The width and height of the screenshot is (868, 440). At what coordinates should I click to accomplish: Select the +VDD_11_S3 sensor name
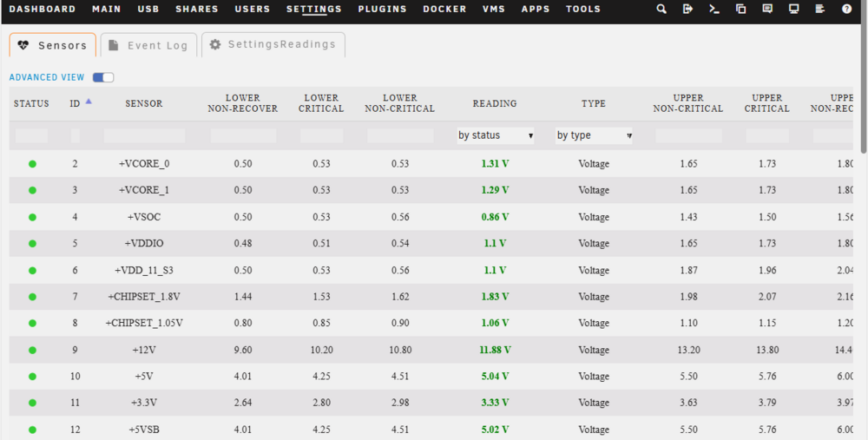pos(144,270)
